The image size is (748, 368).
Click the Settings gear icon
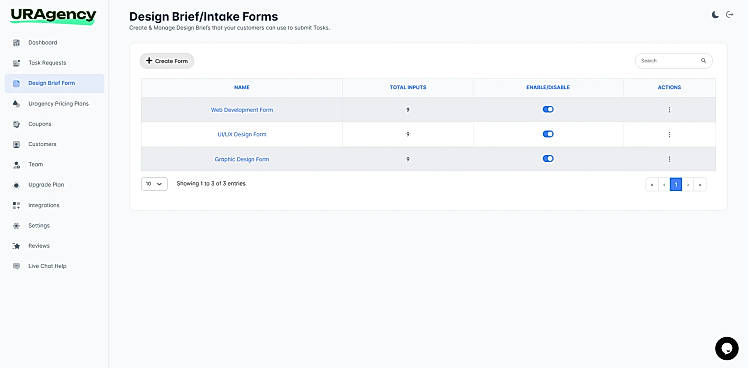pyautogui.click(x=17, y=225)
